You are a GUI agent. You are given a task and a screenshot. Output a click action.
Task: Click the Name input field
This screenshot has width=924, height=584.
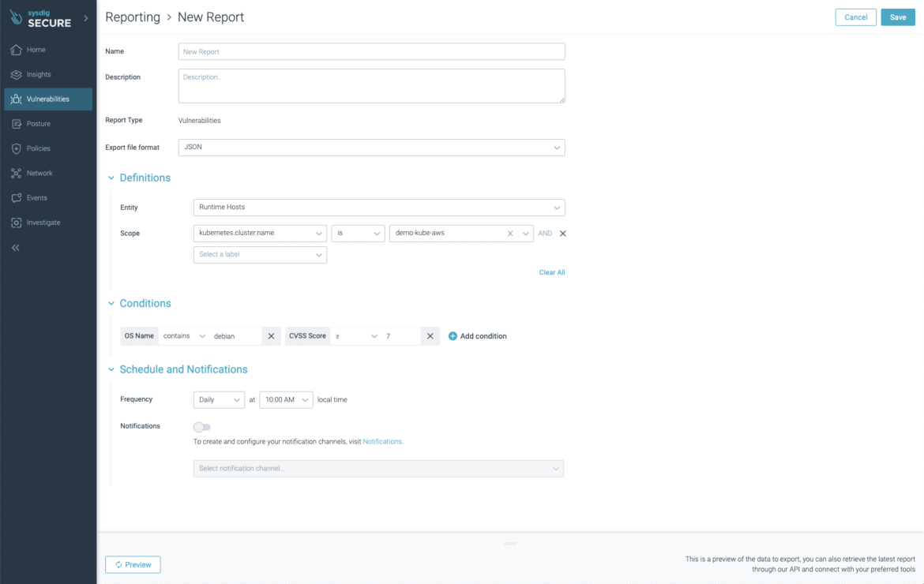371,52
